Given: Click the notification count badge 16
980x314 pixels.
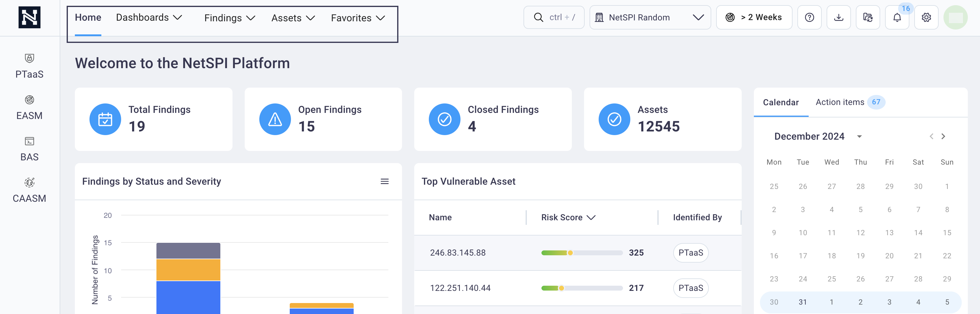Looking at the screenshot, I should tap(906, 8).
